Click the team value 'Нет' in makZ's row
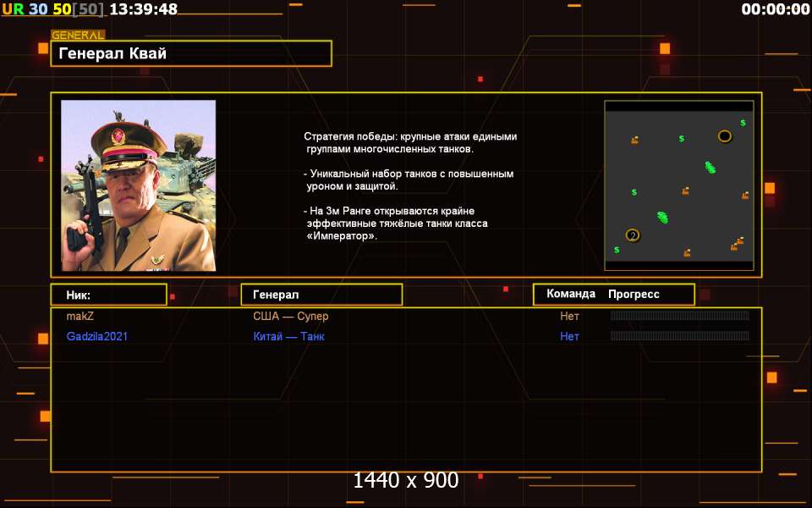Image resolution: width=812 pixels, height=508 pixels. pos(569,316)
